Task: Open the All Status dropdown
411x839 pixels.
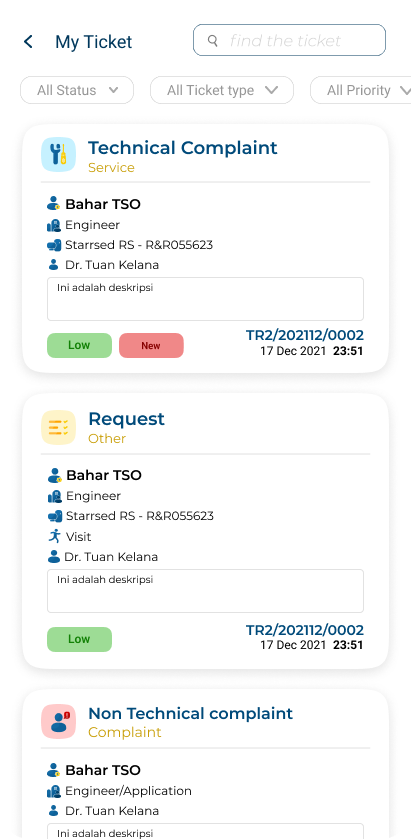Action: tap(77, 90)
